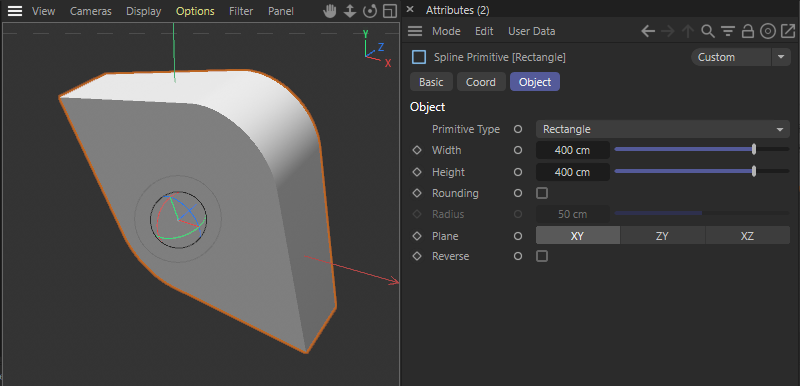Go forward with the Attributes right arrow
The width and height of the screenshot is (800, 386).
click(668, 31)
